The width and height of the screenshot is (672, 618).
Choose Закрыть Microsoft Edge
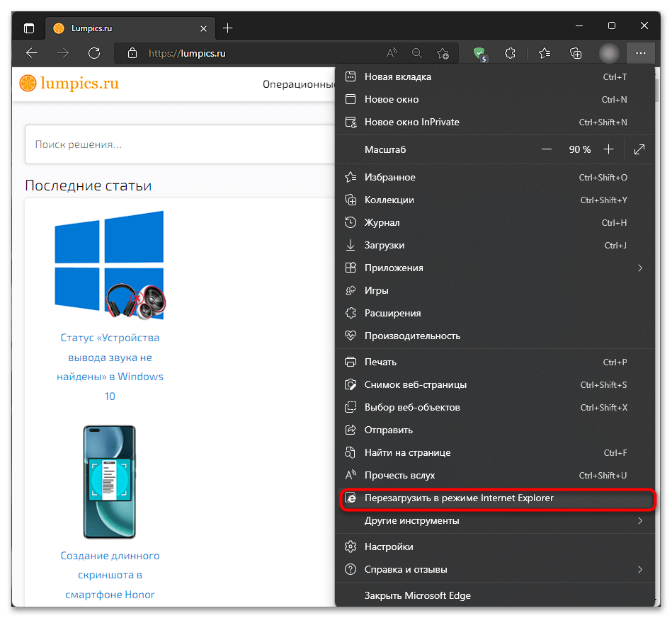(494, 596)
